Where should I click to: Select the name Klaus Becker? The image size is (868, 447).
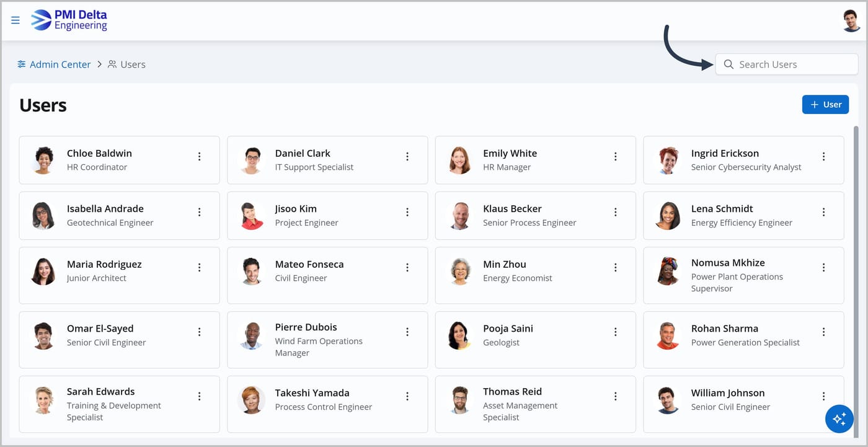pyautogui.click(x=512, y=209)
